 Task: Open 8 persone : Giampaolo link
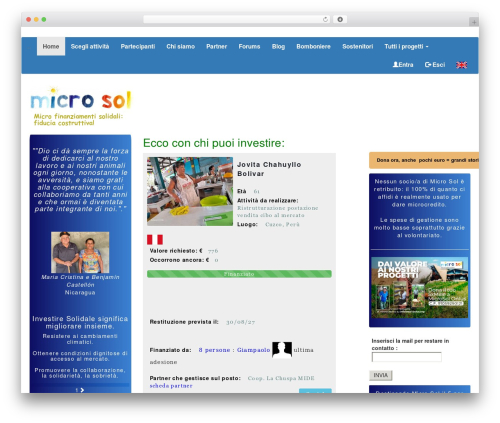pyautogui.click(x=234, y=350)
